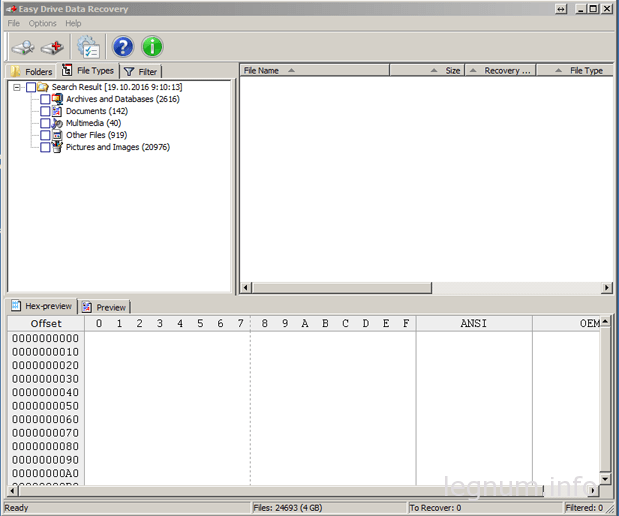Check the Other Files checkbox
The image size is (619, 516).
pos(45,135)
